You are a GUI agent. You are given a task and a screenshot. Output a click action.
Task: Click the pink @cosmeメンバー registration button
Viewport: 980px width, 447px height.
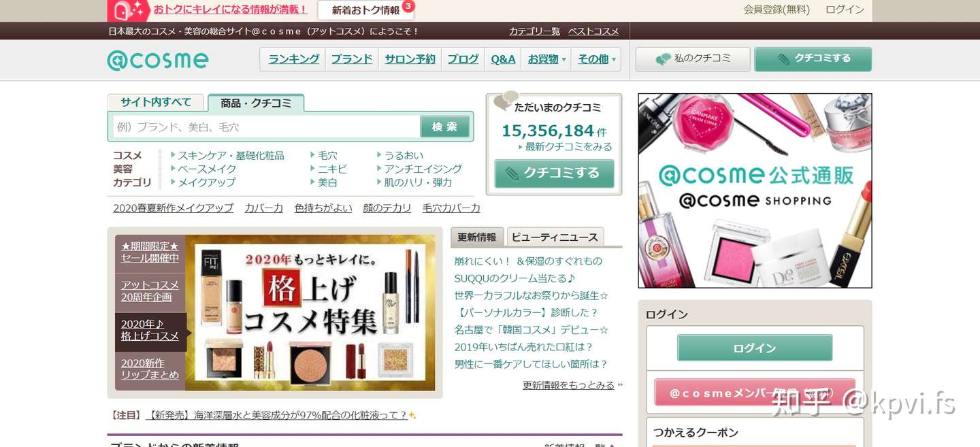click(x=755, y=393)
